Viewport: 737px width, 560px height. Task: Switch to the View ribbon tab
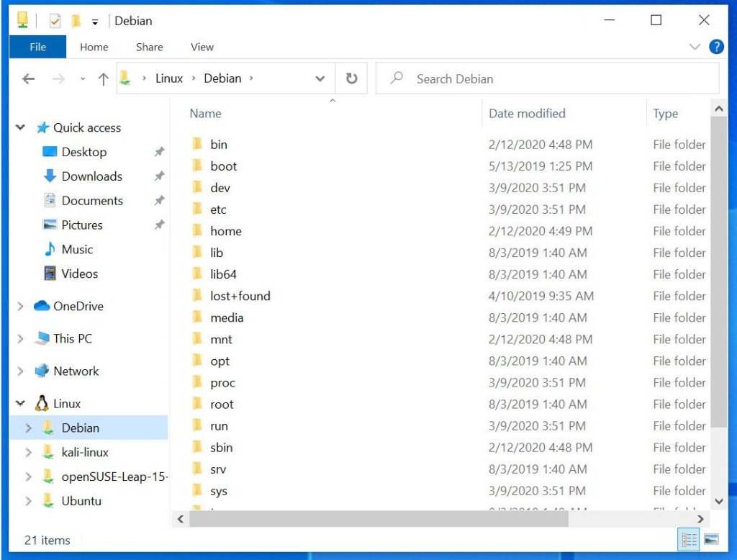click(x=202, y=47)
